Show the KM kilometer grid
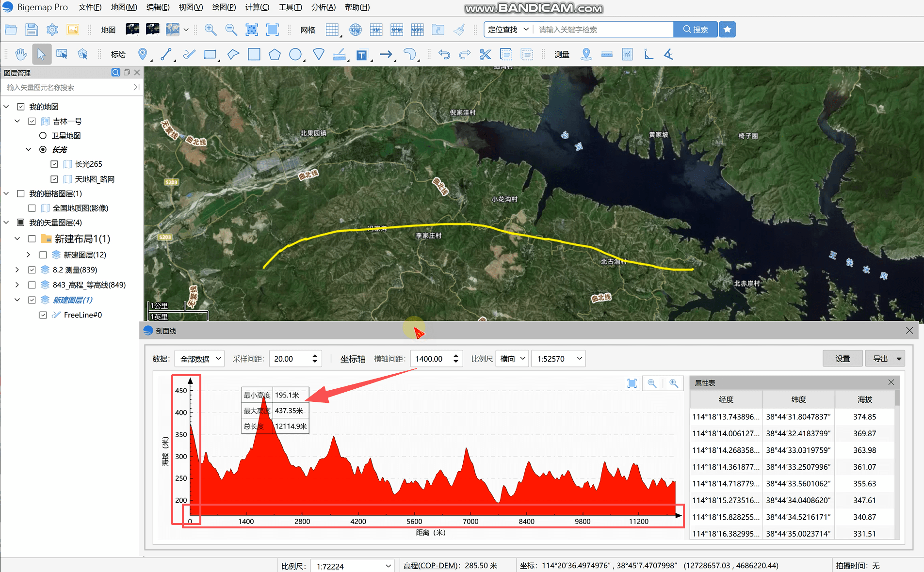The image size is (924, 572). coord(376,30)
